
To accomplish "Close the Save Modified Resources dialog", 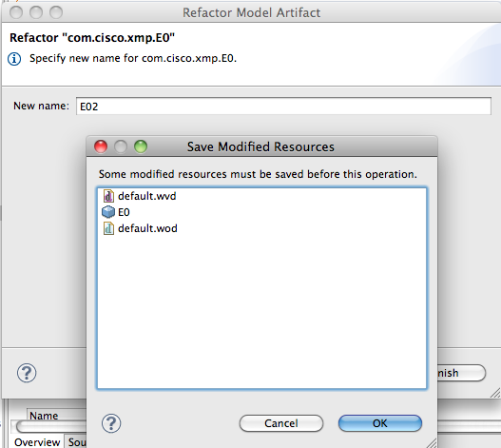I will pos(101,146).
